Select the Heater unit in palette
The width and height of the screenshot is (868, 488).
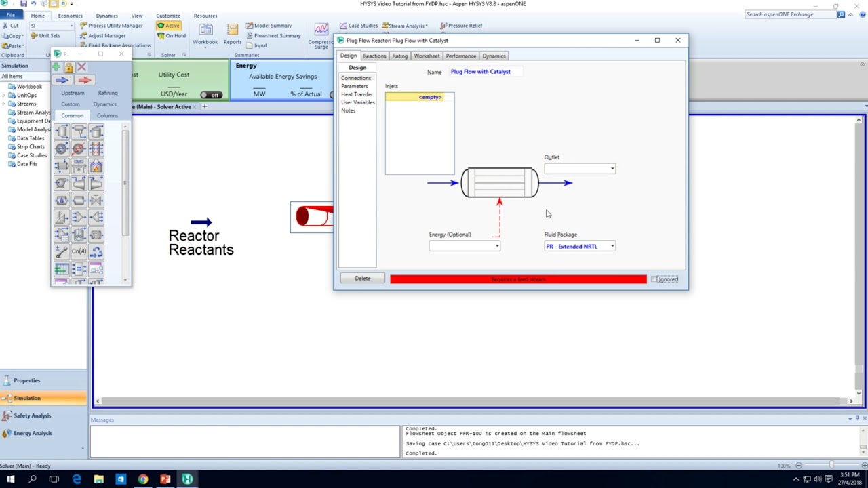(x=79, y=148)
